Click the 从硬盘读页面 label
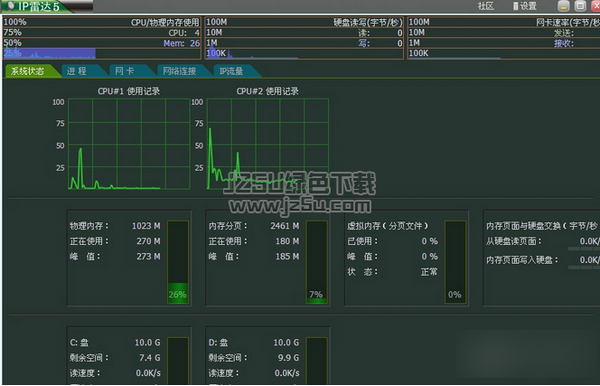 514,241
